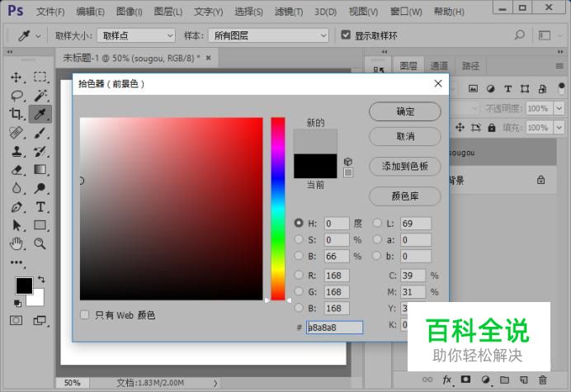Select the Rectangle shape tool
The width and height of the screenshot is (571, 392).
[x=40, y=225]
